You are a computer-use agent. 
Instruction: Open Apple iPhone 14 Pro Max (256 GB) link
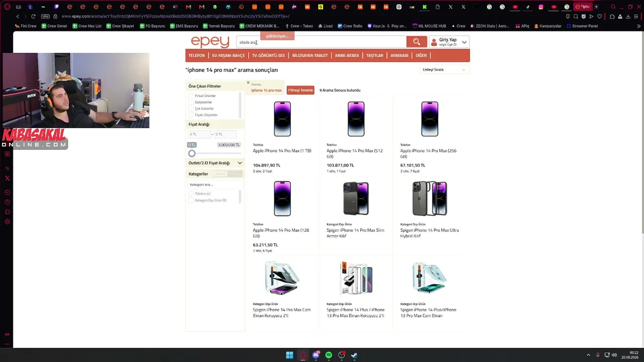428,153
